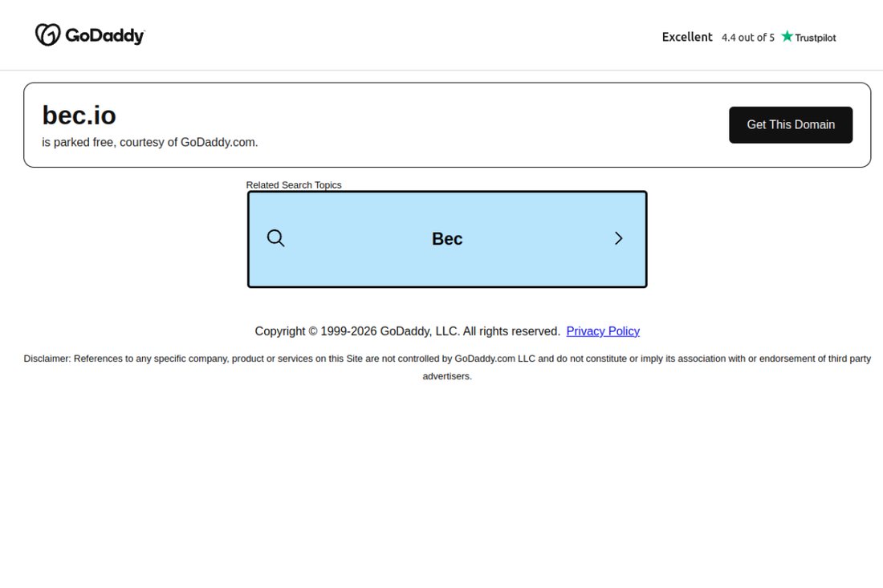This screenshot has width=883, height=588.
Task: Click the Excellent rating label
Action: (x=687, y=37)
